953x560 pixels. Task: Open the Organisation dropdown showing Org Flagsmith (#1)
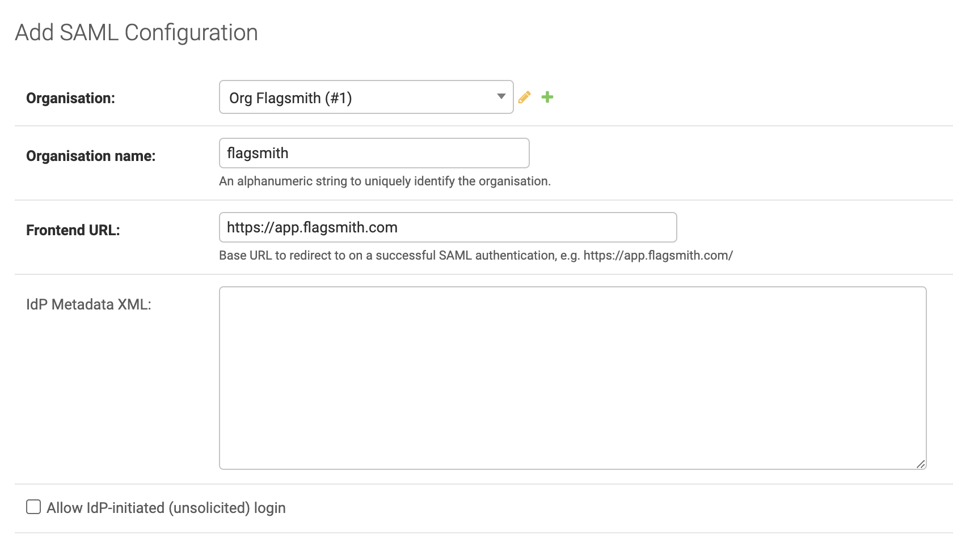tap(366, 97)
